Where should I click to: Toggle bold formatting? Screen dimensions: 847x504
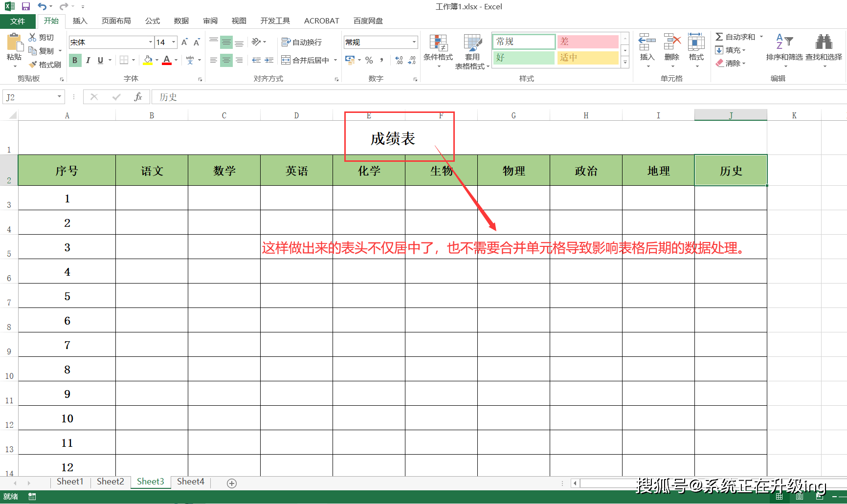(75, 60)
